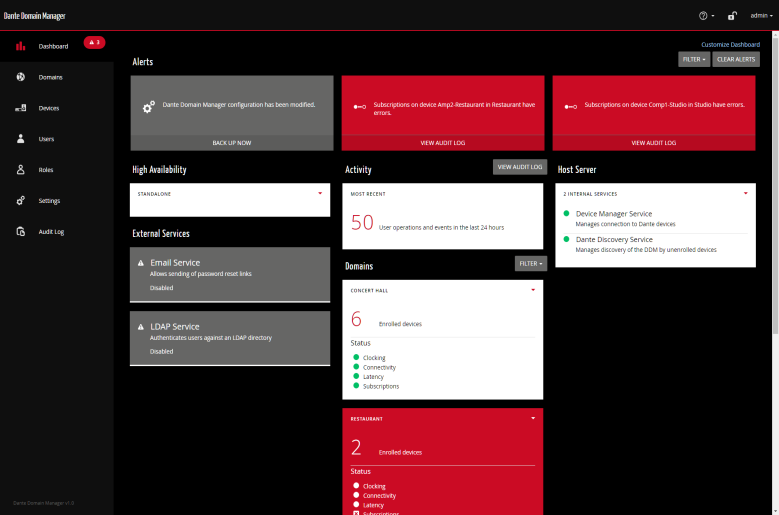Open the help question mark icon
The image size is (779, 515).
(x=703, y=16)
